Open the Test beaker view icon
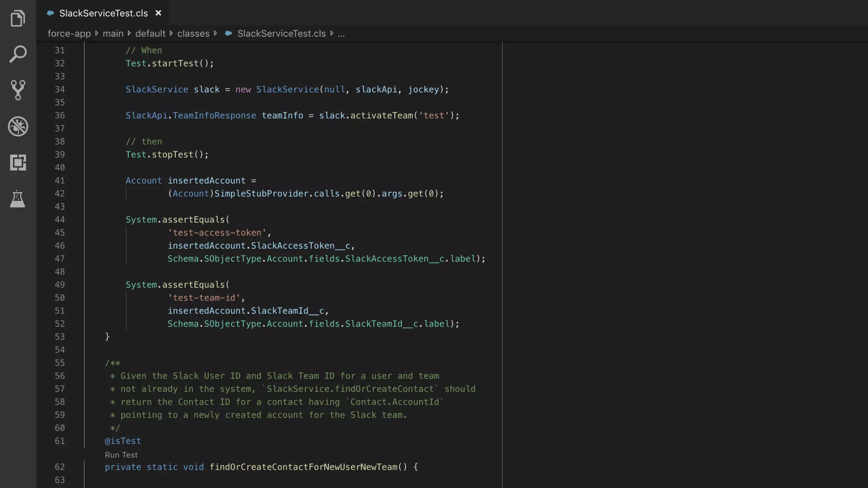 point(18,199)
